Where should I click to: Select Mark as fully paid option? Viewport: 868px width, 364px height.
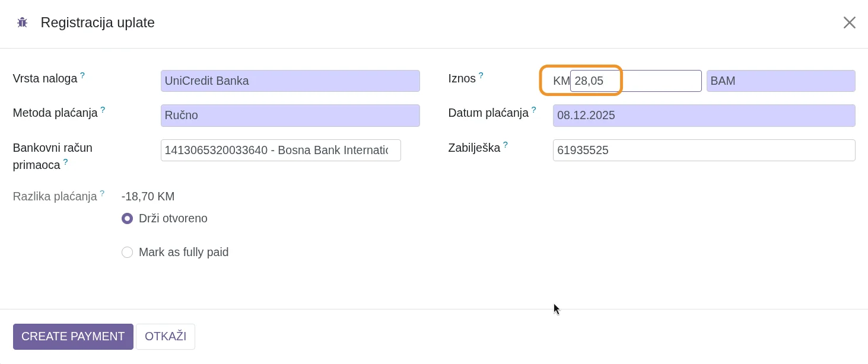[127, 253]
